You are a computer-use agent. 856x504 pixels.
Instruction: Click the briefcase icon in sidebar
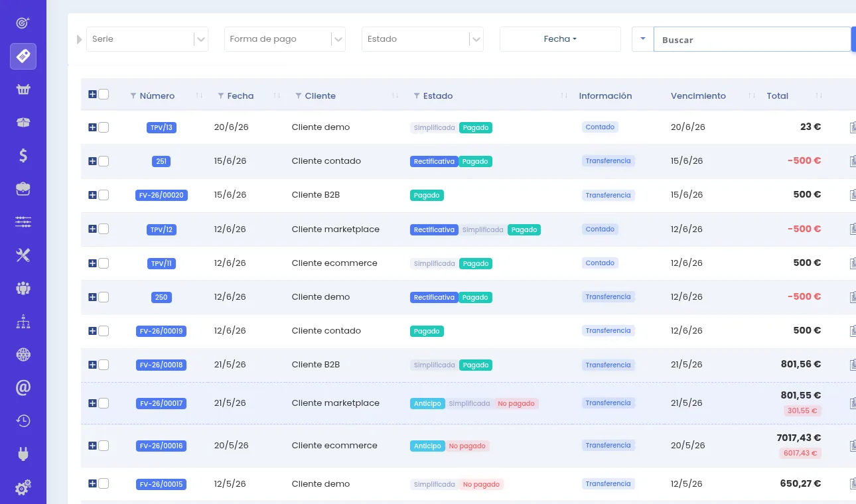click(x=23, y=189)
